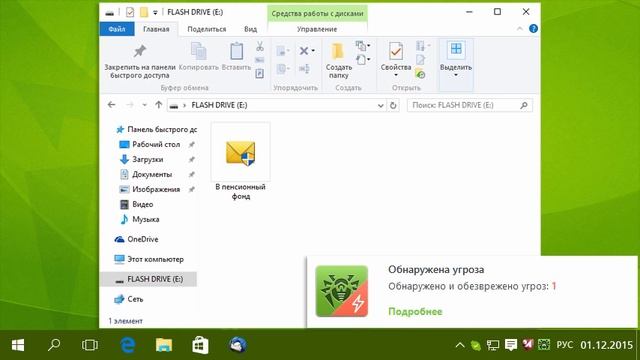The image size is (640, 360).
Task: Click the Поиск: FLASH DRIVE search field
Action: (x=470, y=105)
